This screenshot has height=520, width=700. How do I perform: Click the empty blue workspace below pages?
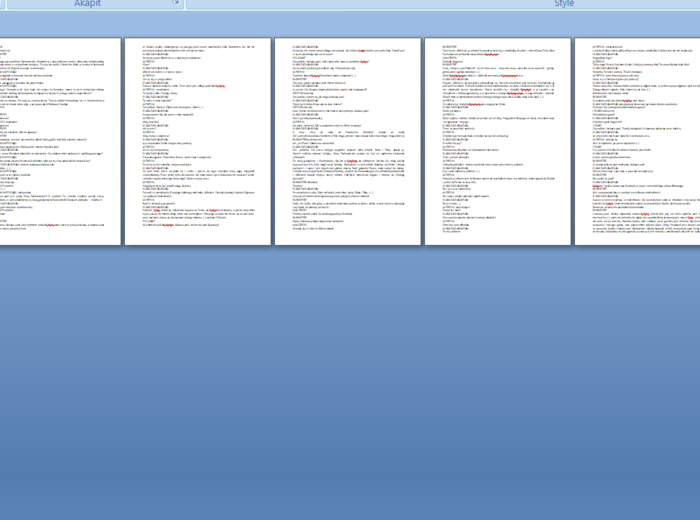click(350, 380)
